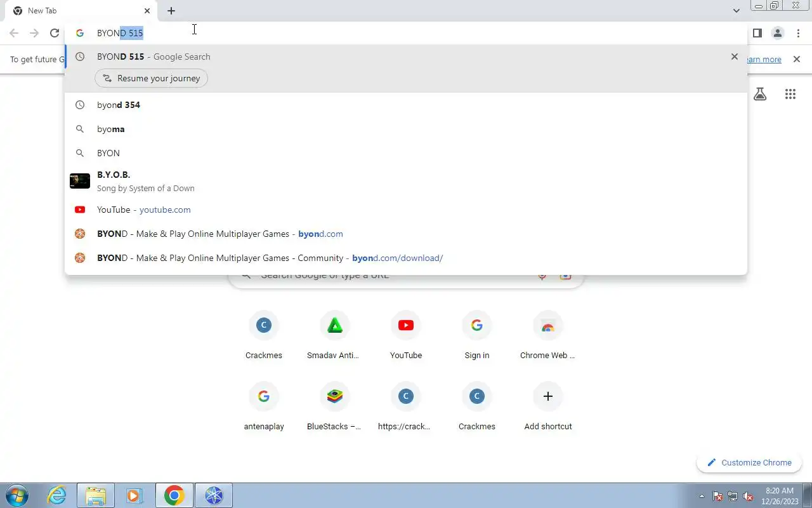Open the BlueStacks shortcut
The width and height of the screenshot is (812, 508).
pyautogui.click(x=335, y=408)
